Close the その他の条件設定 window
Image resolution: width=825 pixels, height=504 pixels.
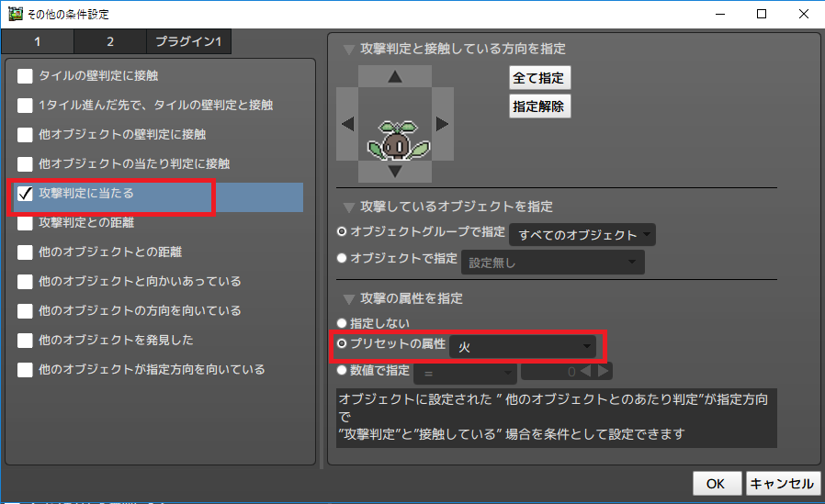[x=804, y=14]
